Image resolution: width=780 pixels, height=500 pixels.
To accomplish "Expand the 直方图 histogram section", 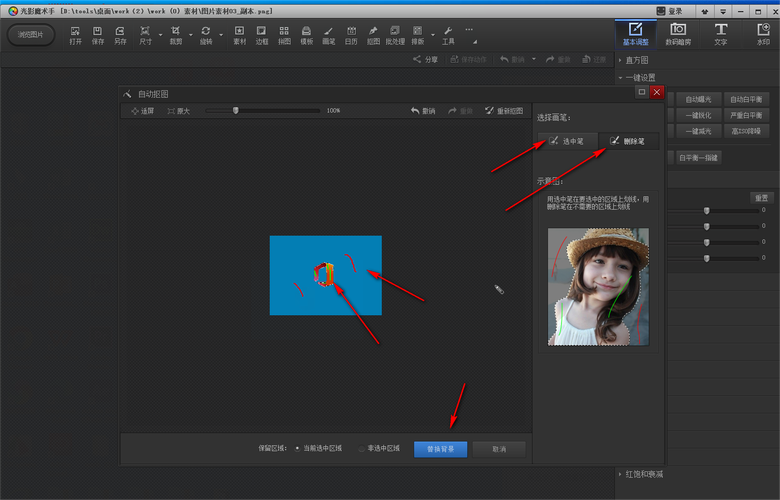I will coord(636,61).
